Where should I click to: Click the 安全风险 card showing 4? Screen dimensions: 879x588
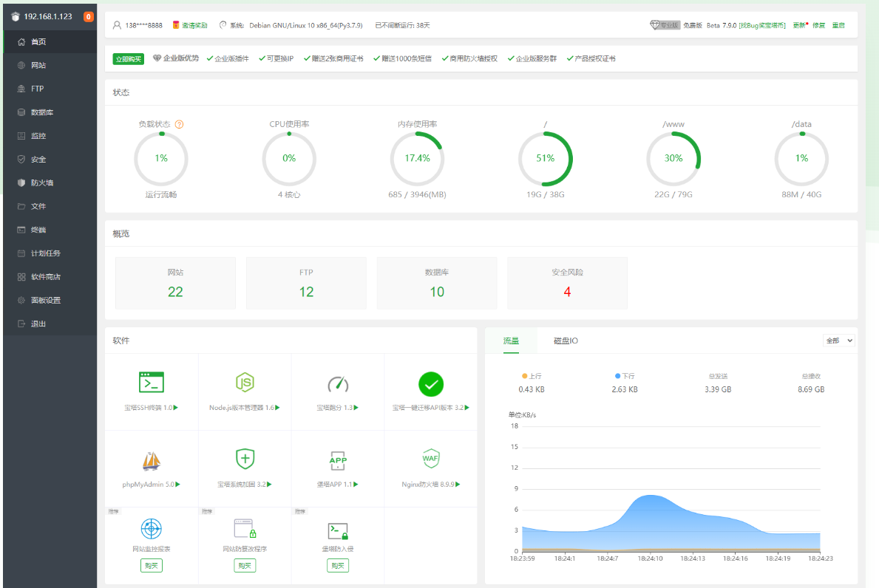tap(567, 284)
